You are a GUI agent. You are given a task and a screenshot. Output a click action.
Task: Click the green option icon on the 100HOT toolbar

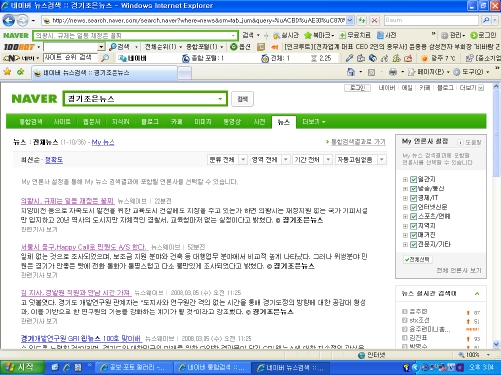234,47
